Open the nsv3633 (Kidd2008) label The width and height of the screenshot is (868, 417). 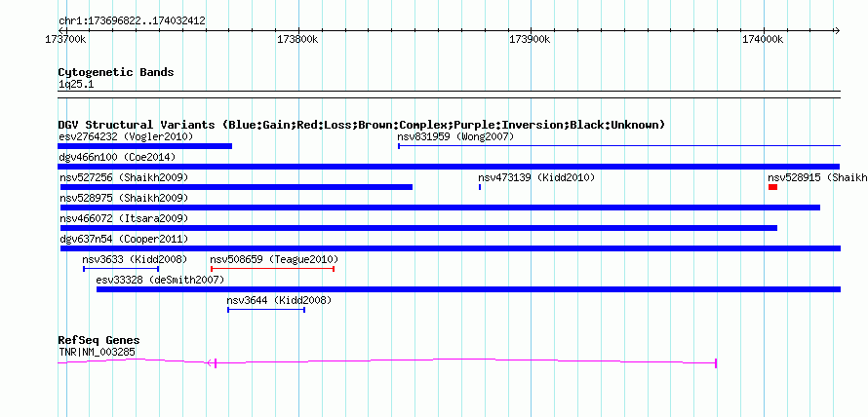coord(135,259)
